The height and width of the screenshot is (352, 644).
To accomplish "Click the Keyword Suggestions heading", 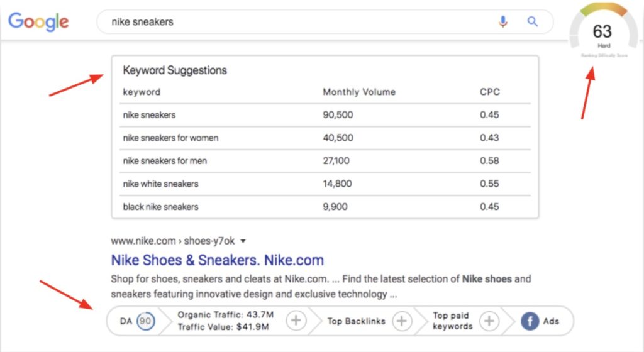I will coord(175,70).
